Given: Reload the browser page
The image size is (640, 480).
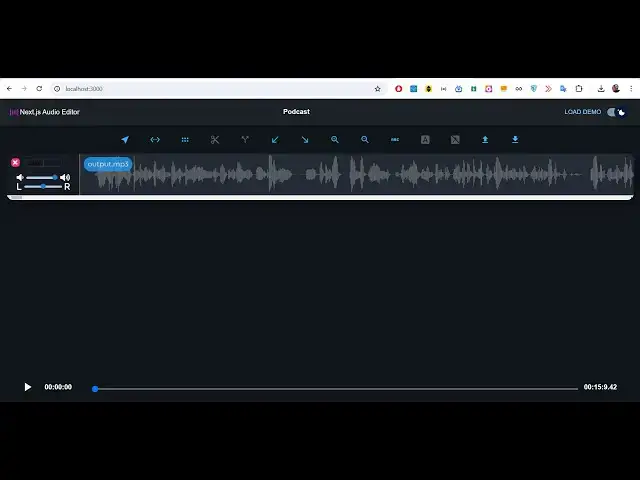Looking at the screenshot, I should coord(39,89).
